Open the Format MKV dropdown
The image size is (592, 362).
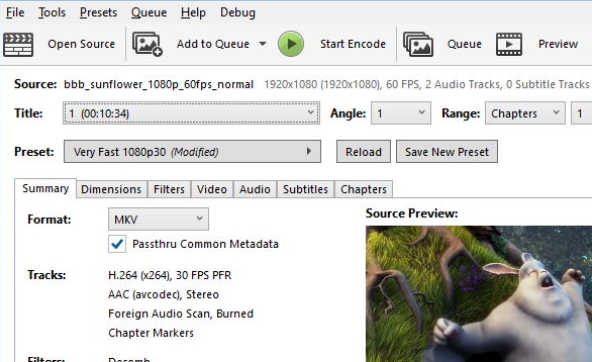(x=158, y=219)
